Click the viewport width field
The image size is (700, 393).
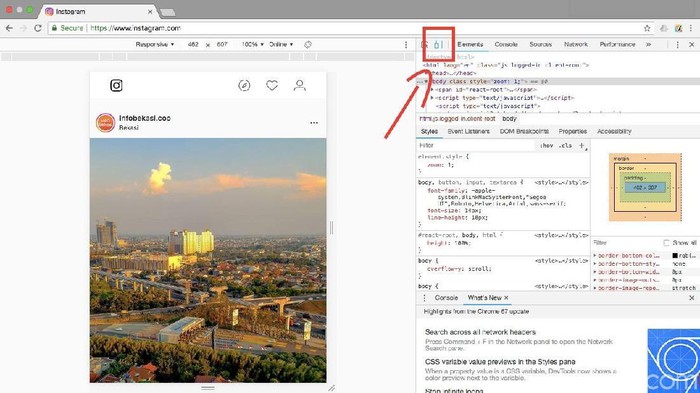coord(193,45)
